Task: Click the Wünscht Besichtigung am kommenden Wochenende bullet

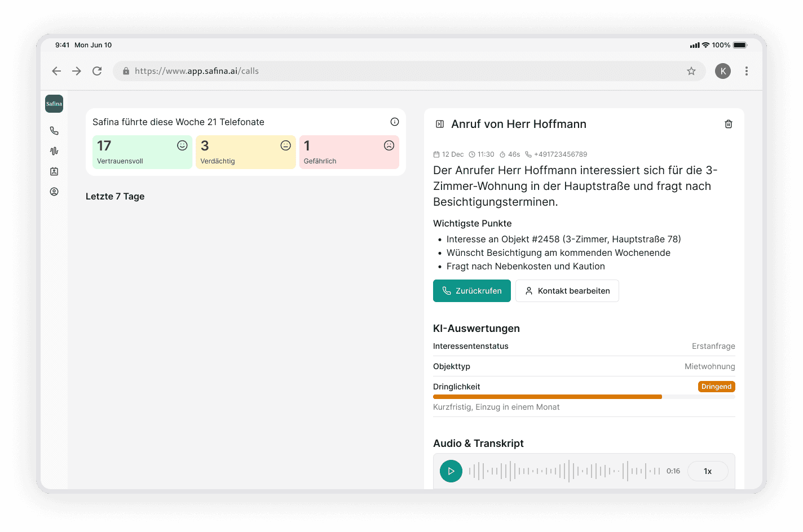Action: [558, 252]
